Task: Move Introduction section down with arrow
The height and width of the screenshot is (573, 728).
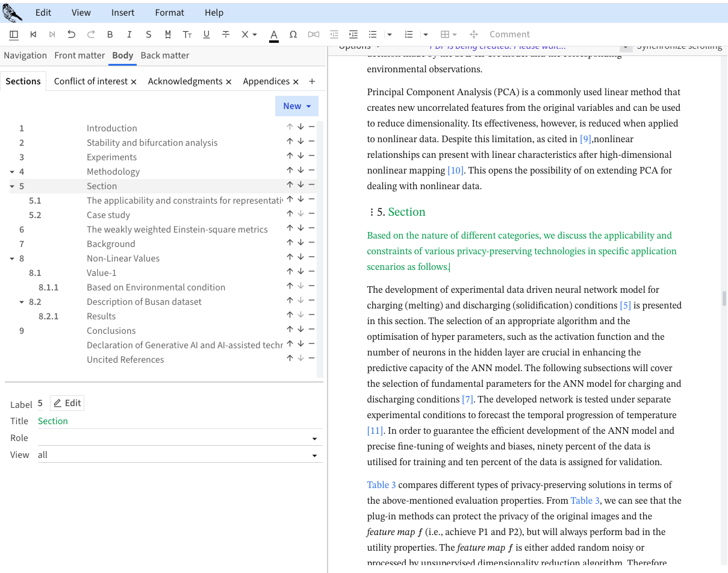Action: (300, 127)
